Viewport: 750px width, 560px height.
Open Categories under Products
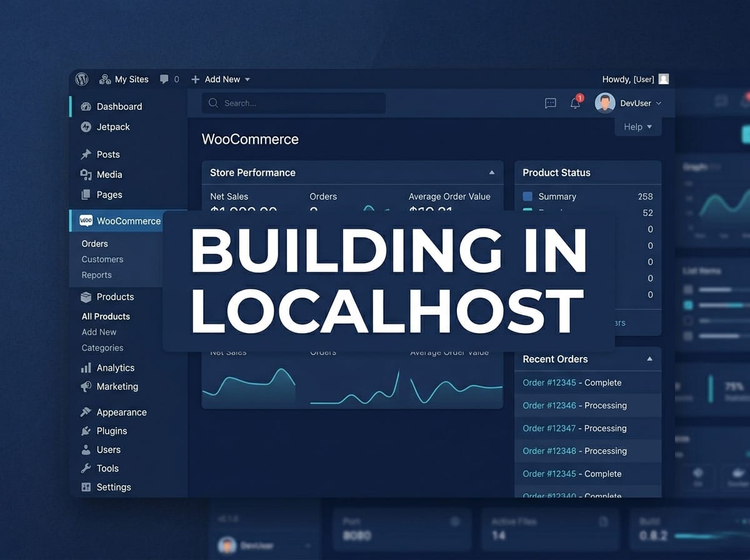[x=102, y=347]
